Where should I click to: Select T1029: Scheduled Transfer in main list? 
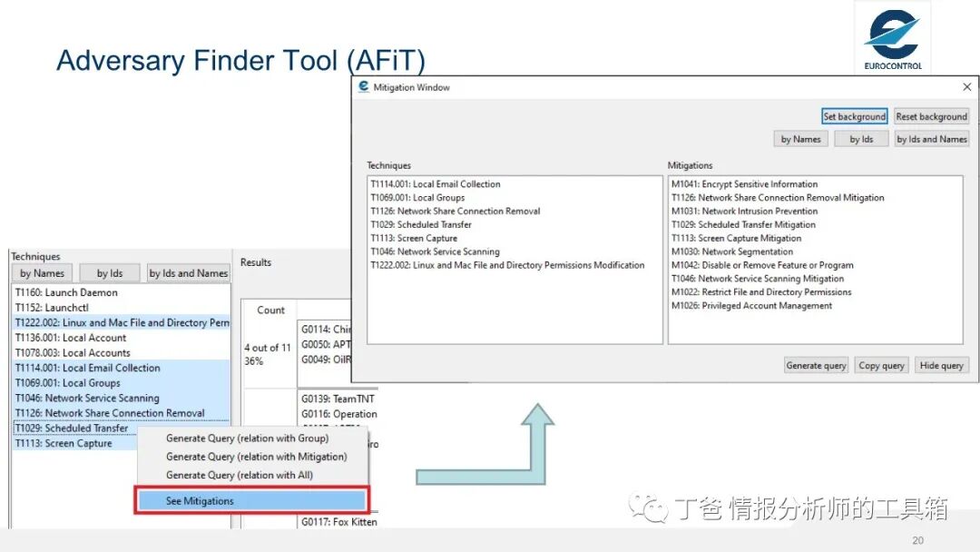point(75,429)
